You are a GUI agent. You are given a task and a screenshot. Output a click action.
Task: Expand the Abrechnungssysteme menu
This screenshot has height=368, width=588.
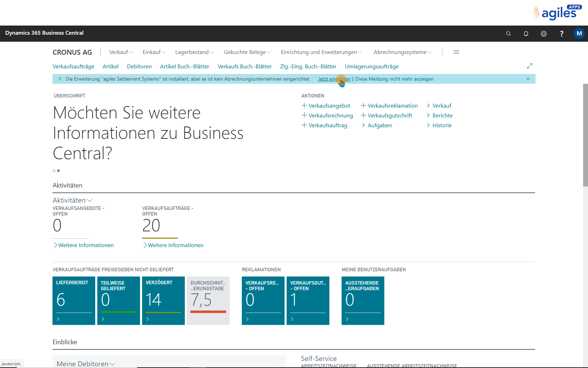(403, 52)
